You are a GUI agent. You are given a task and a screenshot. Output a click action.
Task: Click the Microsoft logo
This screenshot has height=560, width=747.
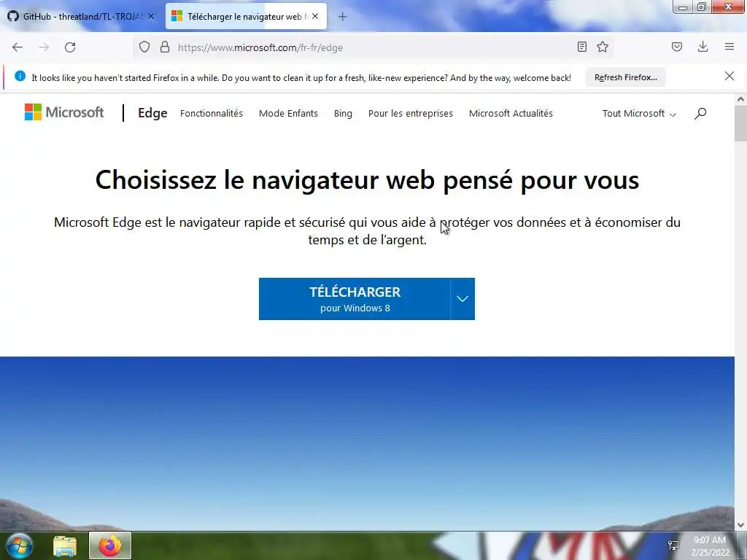[64, 112]
